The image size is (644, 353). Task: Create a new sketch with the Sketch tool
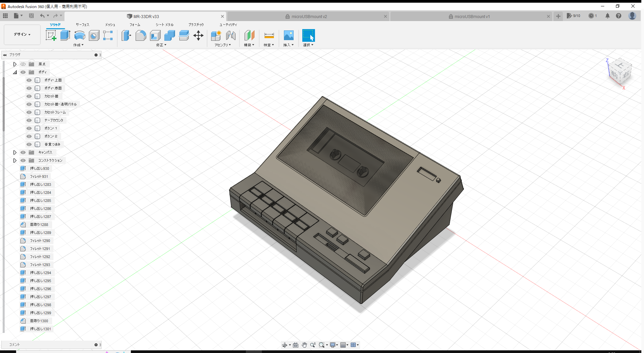[x=51, y=35]
